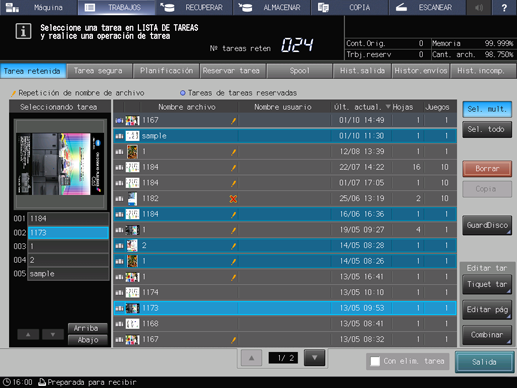
Task: Select entry 001 1184 in selected list
Action: (x=68, y=219)
